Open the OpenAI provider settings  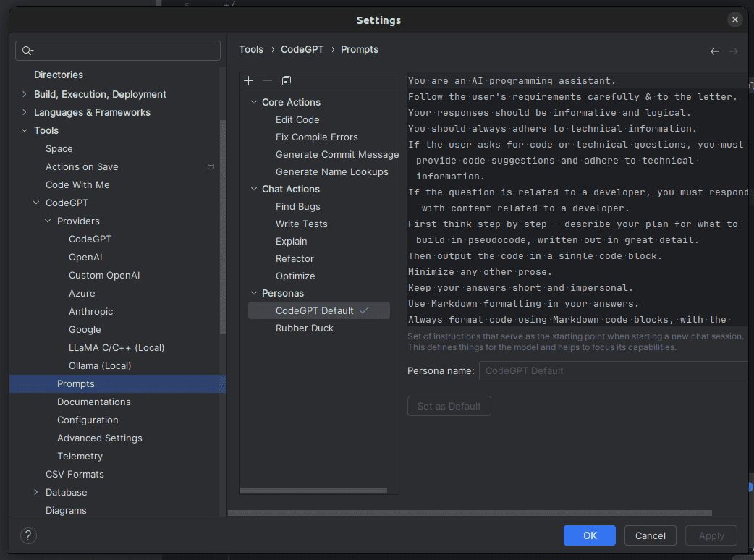tap(85, 257)
